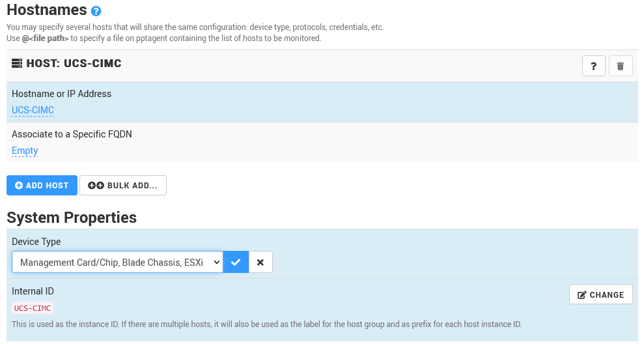Click the server icon before HOST: UCS-CIMC
644x344 pixels.
[x=17, y=64]
